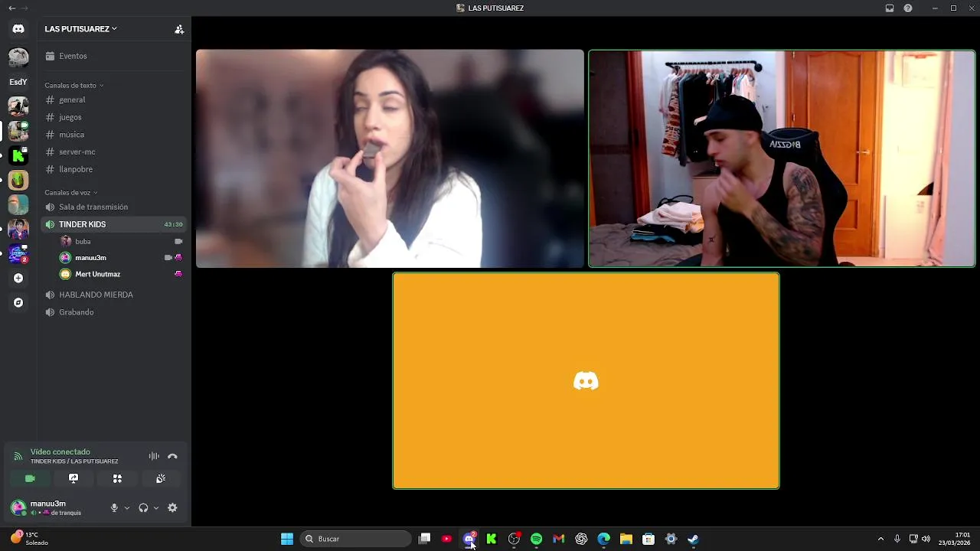The width and height of the screenshot is (980, 551).
Task: Open Discord direct messages home icon
Action: [x=18, y=29]
